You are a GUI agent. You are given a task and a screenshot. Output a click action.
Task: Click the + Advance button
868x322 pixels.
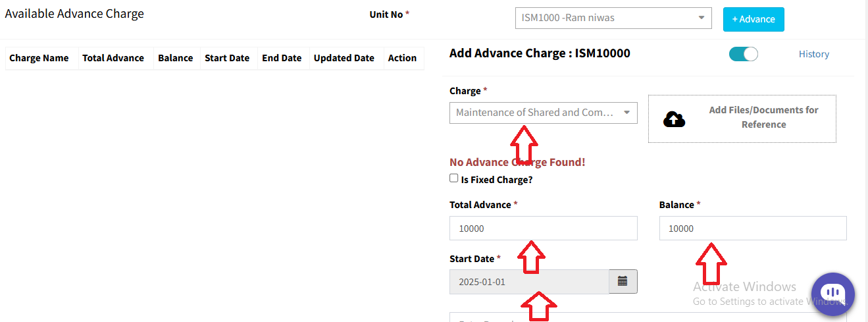point(753,19)
